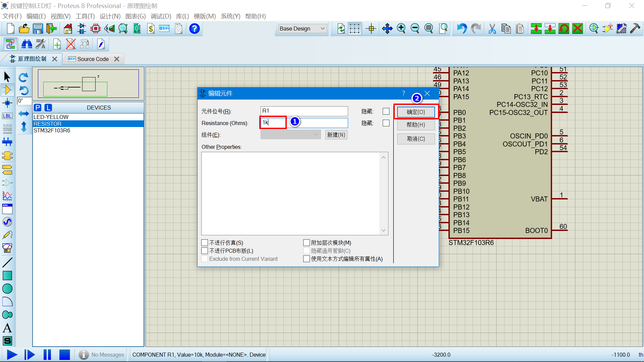Select the 2D text tool A
Viewport: 644px width, 362px height.
[7, 328]
